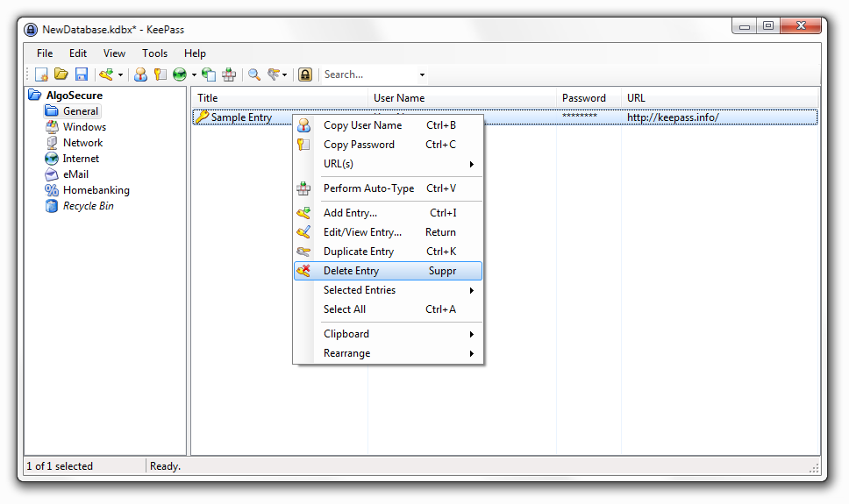Viewport: 849px width, 504px height.
Task: Click the New Database toolbar icon
Action: [41, 75]
